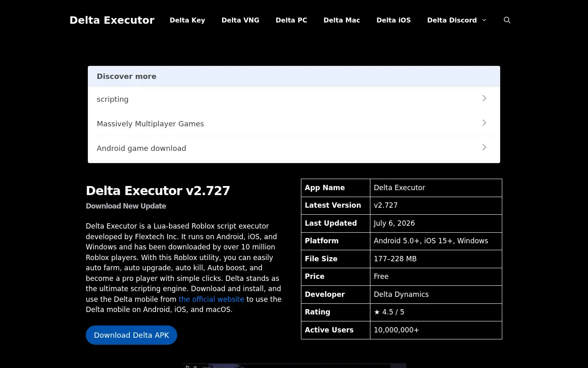Click the Delta Dynamics cell
The height and width of the screenshot is (368, 588).
point(436,294)
